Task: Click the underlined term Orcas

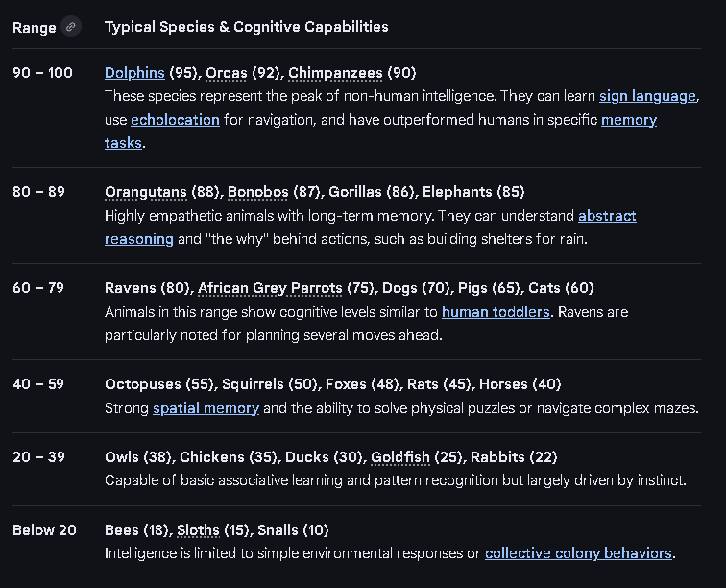Action: coord(226,73)
